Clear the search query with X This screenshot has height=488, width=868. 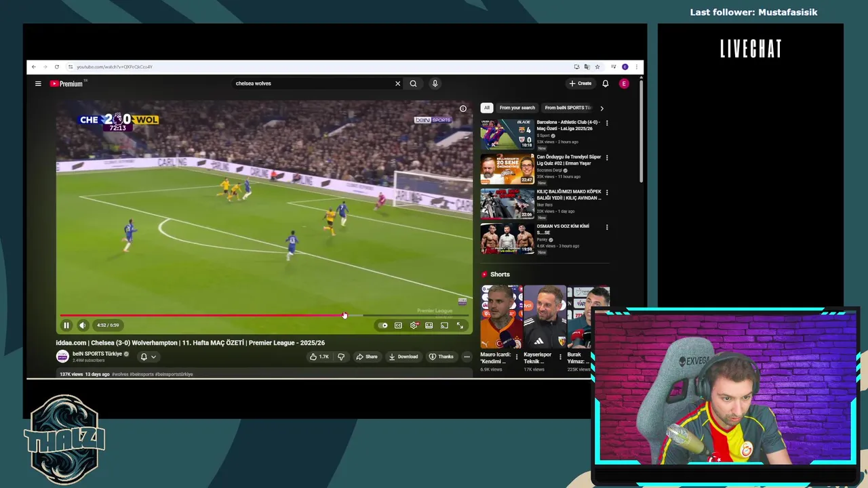pos(398,83)
